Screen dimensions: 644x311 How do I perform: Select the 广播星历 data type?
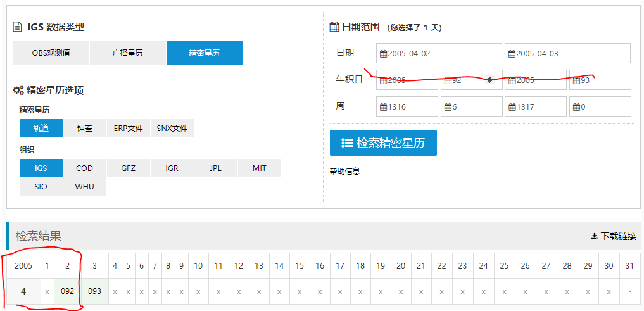click(128, 53)
